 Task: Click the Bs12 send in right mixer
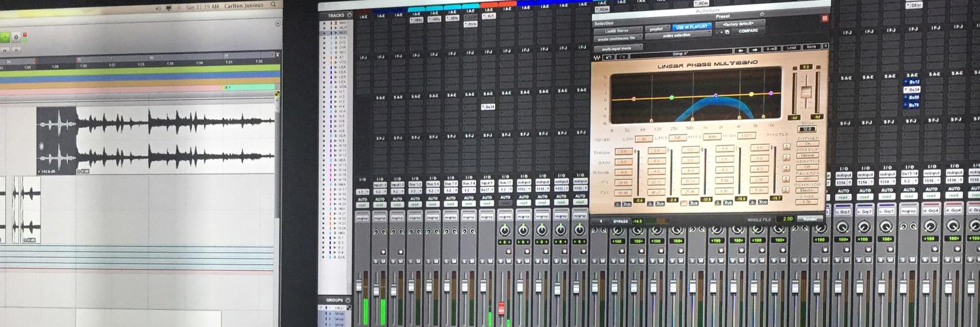[913, 82]
